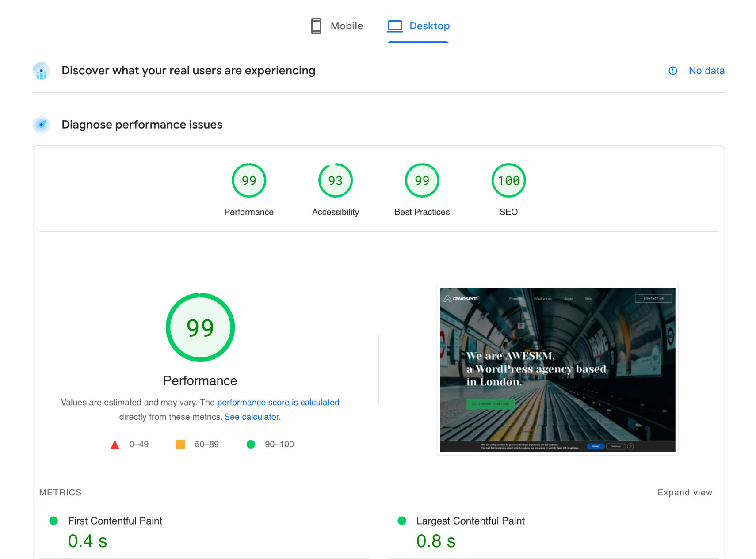Click the mobile phone icon
Screen dimensions: 756x559
click(316, 26)
